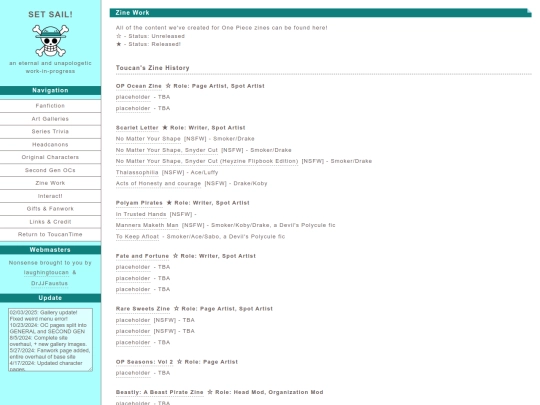Open the plain No Matter Your Shape fic
Image resolution: width=540 pixels, height=405 pixels.
[148, 139]
